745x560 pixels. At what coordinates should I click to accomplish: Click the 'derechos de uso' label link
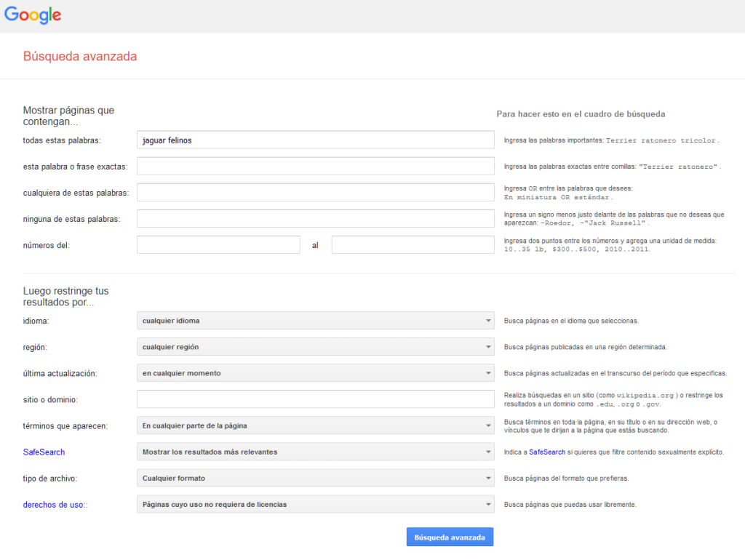coord(54,505)
